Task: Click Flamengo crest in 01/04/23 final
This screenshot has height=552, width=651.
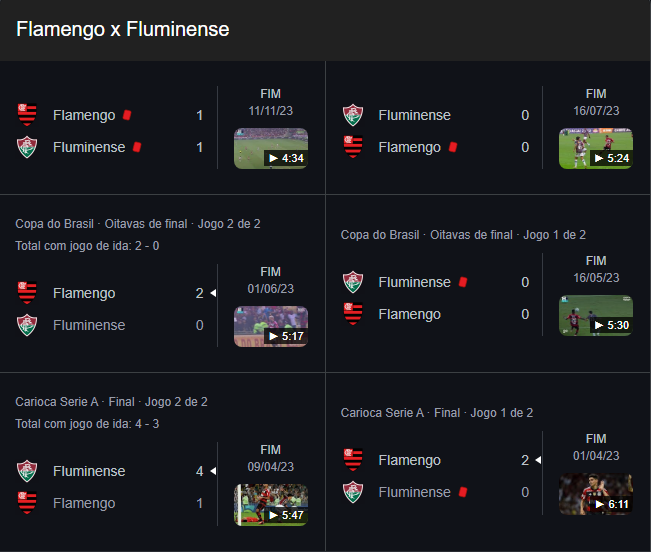Action: coord(353,460)
